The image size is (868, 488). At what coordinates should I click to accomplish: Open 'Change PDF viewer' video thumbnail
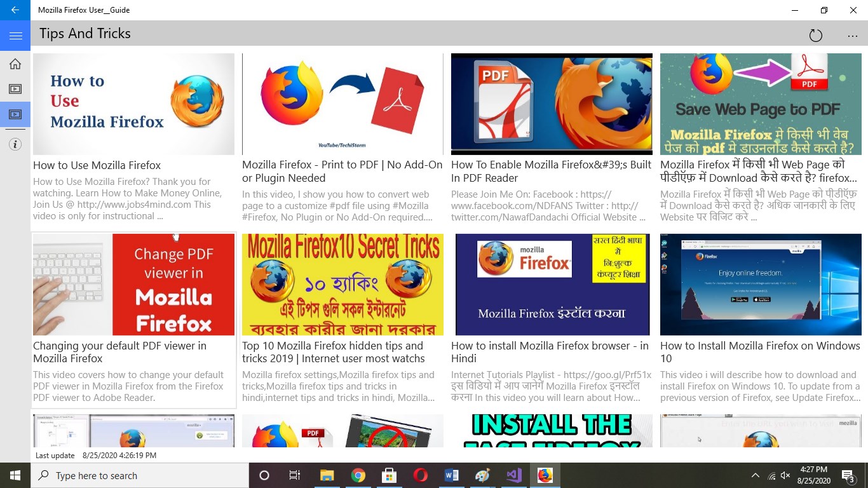point(133,284)
